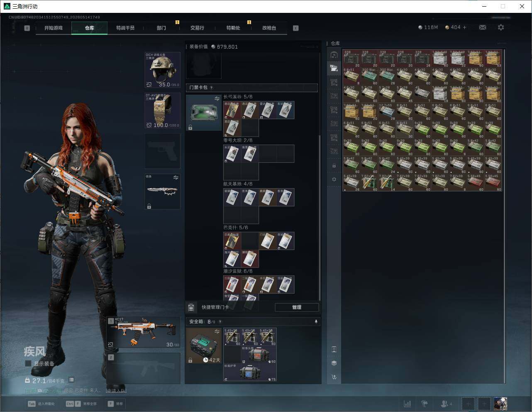532x412 pixels.
Task: Select the keycard case container
Action: tap(204, 113)
